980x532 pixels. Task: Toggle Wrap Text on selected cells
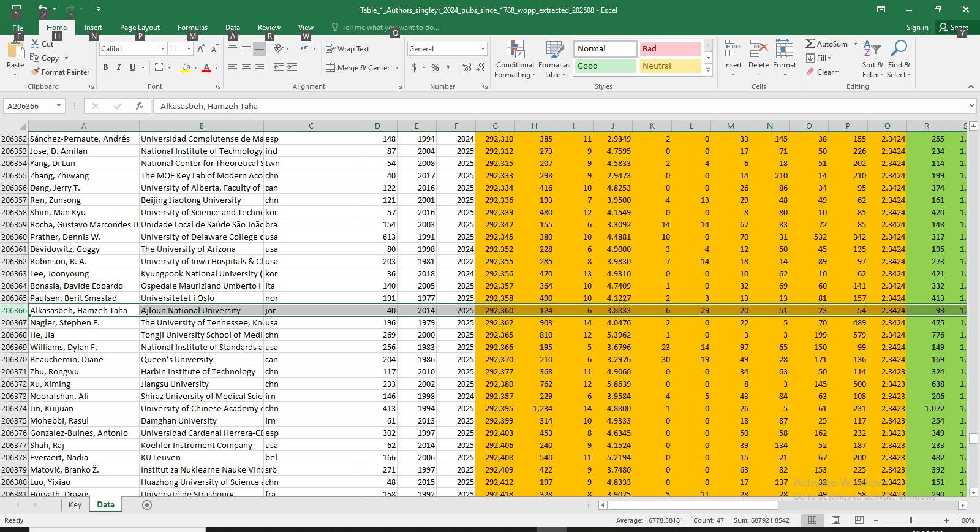pyautogui.click(x=347, y=49)
